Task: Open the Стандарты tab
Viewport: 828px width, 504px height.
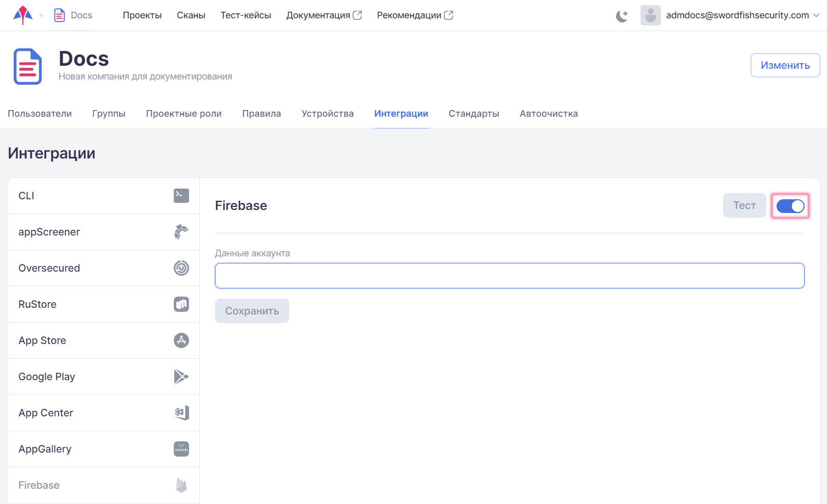Action: coord(473,114)
